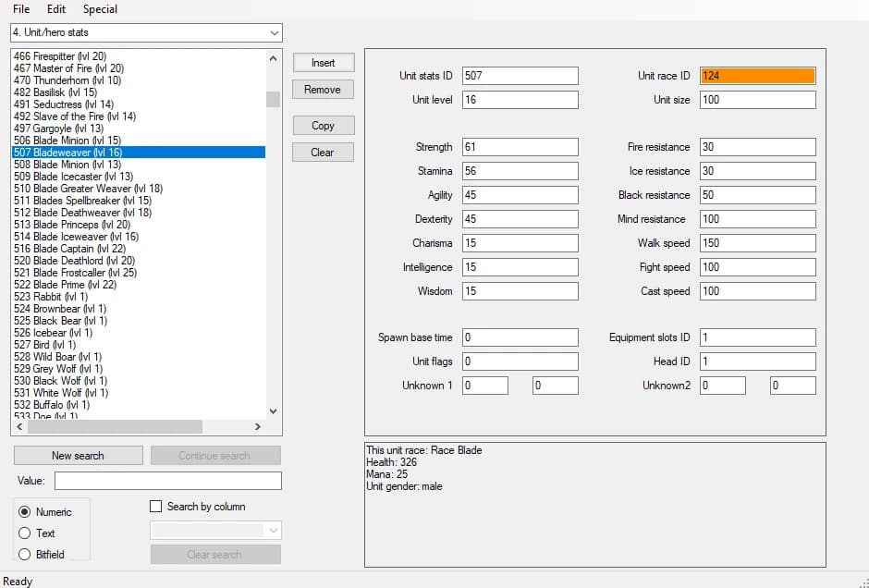Click the horizontal scrollbar thumb of unit list
869x588 pixels.
115,427
